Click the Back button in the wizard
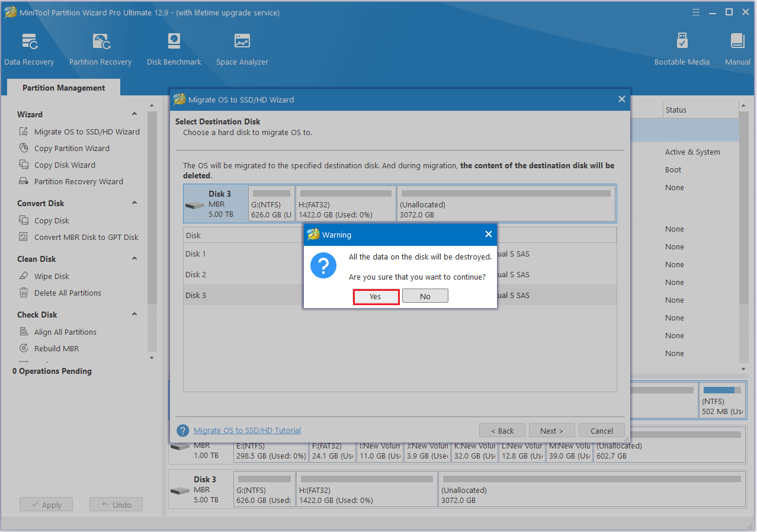757x532 pixels. pos(502,431)
